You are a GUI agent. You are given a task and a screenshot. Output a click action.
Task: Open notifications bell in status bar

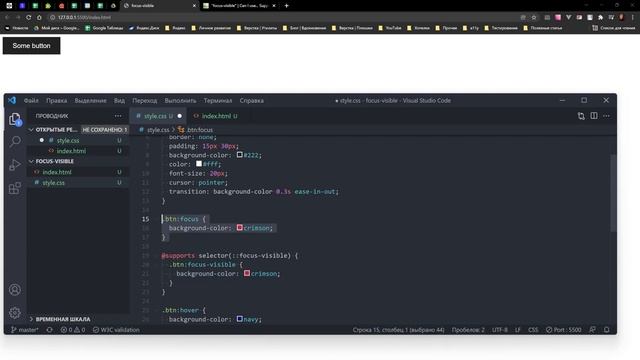coord(607,329)
